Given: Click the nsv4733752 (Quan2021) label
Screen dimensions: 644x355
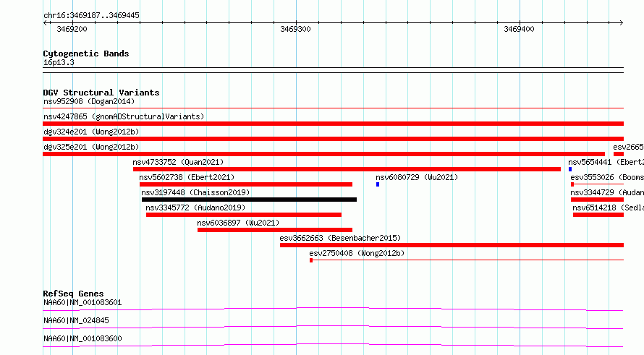Looking at the screenshot, I should coord(178,162).
